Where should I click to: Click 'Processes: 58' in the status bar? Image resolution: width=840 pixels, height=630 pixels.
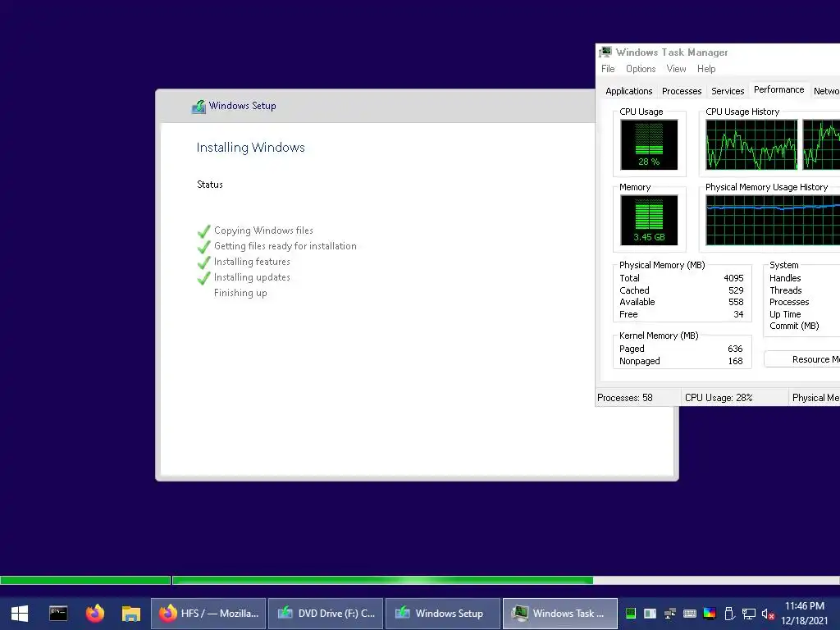tap(624, 398)
